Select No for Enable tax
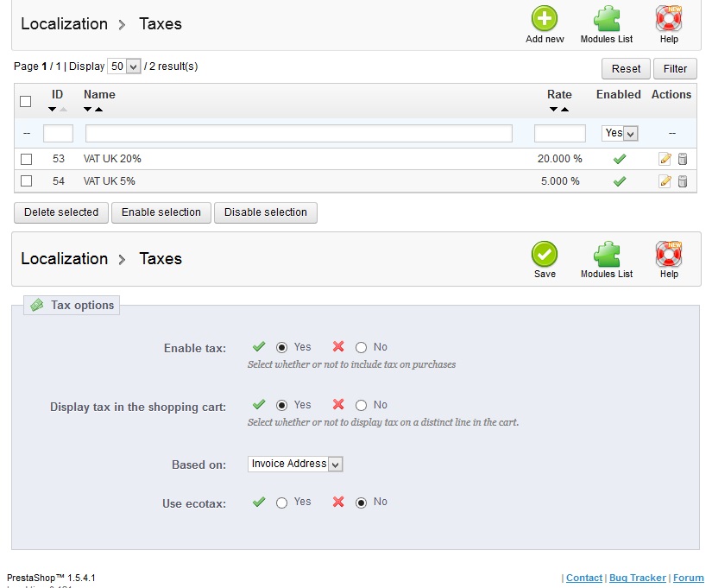712x588 pixels. (361, 348)
